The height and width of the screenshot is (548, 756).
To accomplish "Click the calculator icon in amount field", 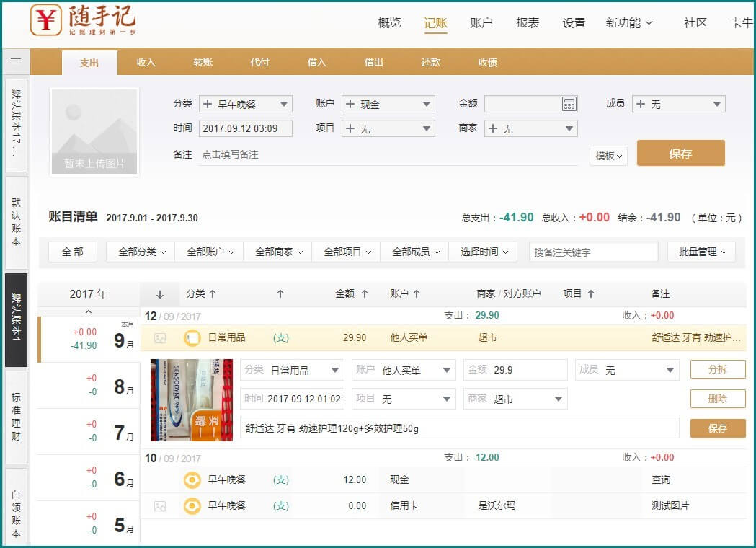I will [x=569, y=104].
